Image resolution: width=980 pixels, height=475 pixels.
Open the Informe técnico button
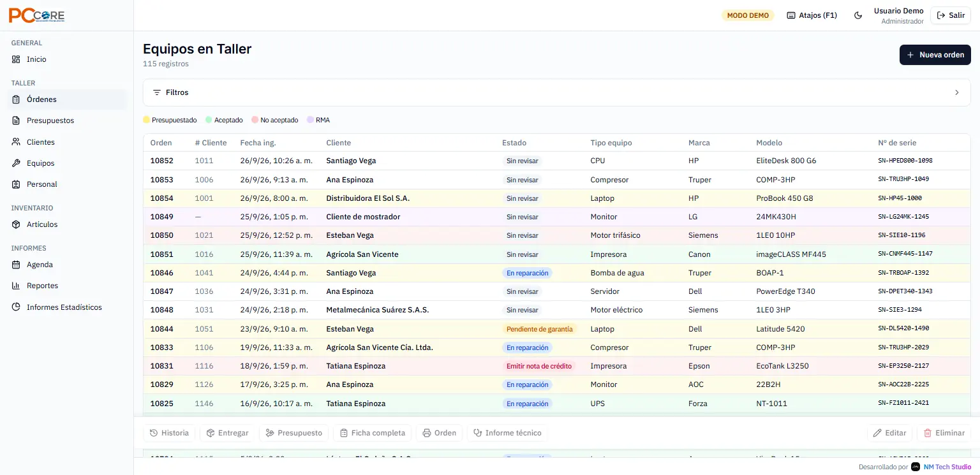pos(507,433)
